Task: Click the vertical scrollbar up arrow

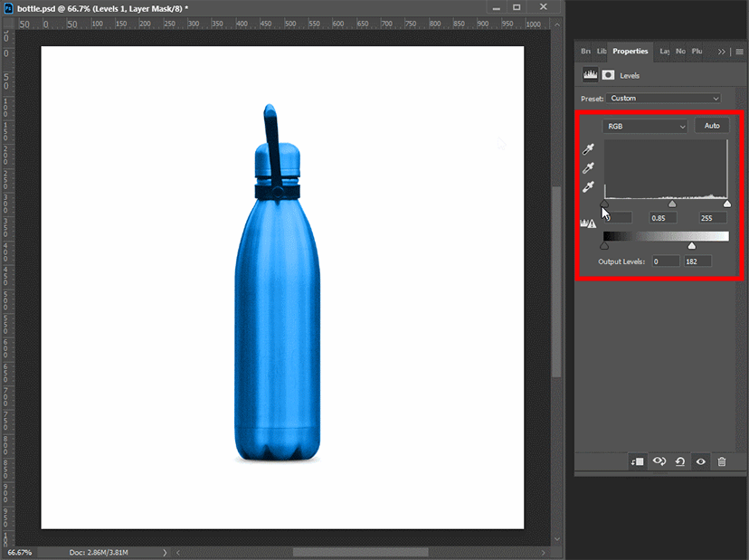Action: 557,24
